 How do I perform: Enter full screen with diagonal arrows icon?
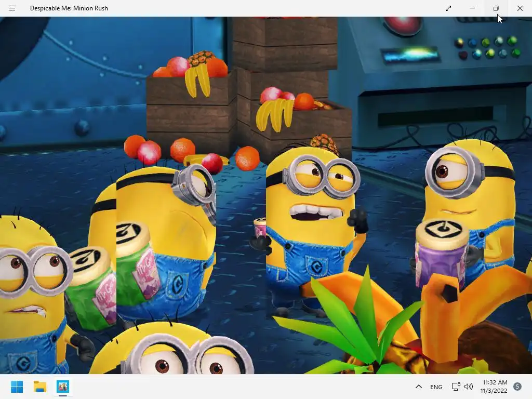click(448, 8)
